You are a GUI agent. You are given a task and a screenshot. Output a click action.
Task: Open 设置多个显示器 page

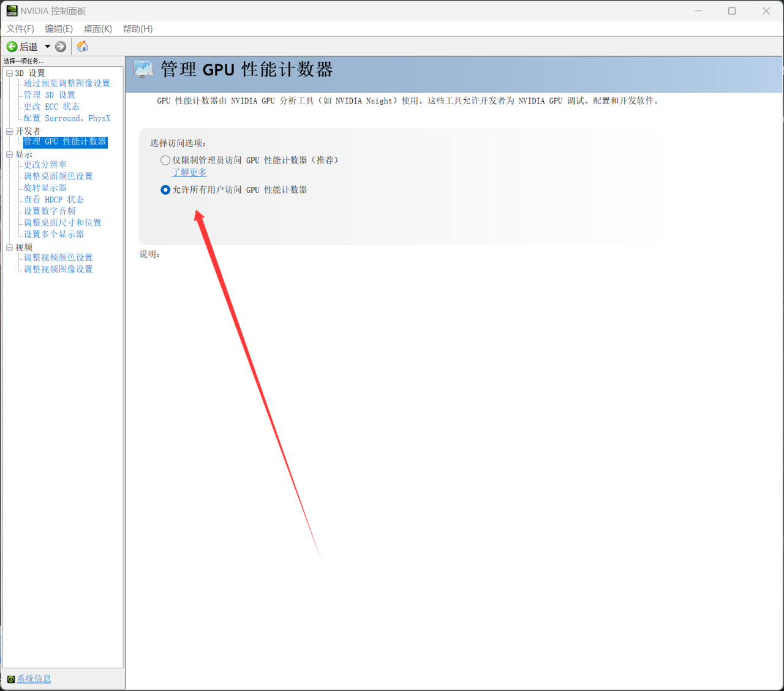[x=54, y=235]
